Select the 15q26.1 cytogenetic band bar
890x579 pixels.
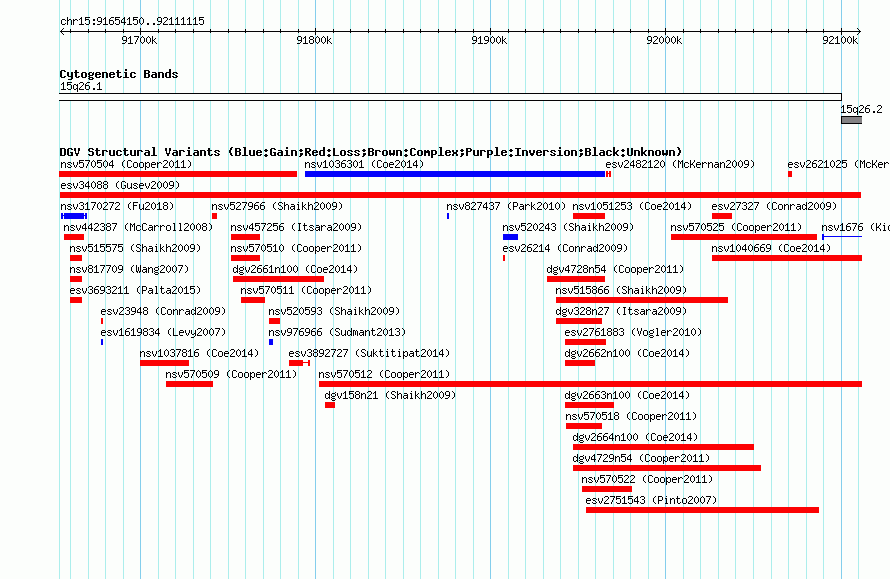[x=450, y=97]
